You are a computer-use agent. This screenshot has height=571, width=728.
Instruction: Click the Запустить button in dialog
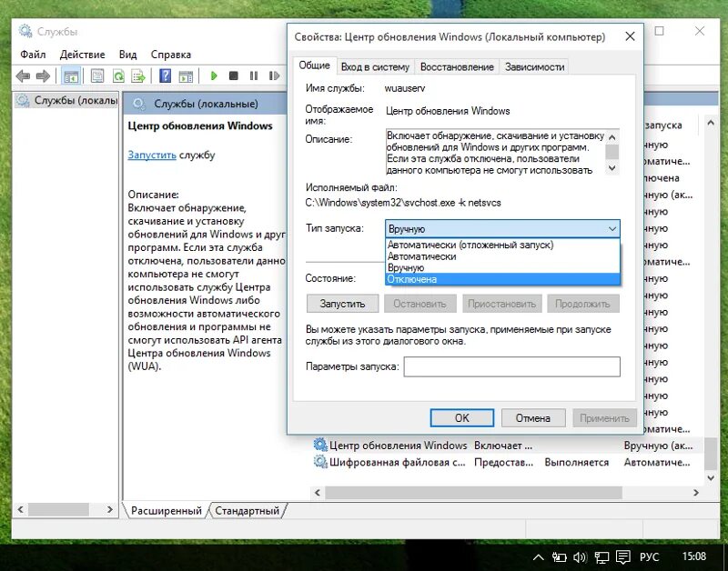coord(342,304)
